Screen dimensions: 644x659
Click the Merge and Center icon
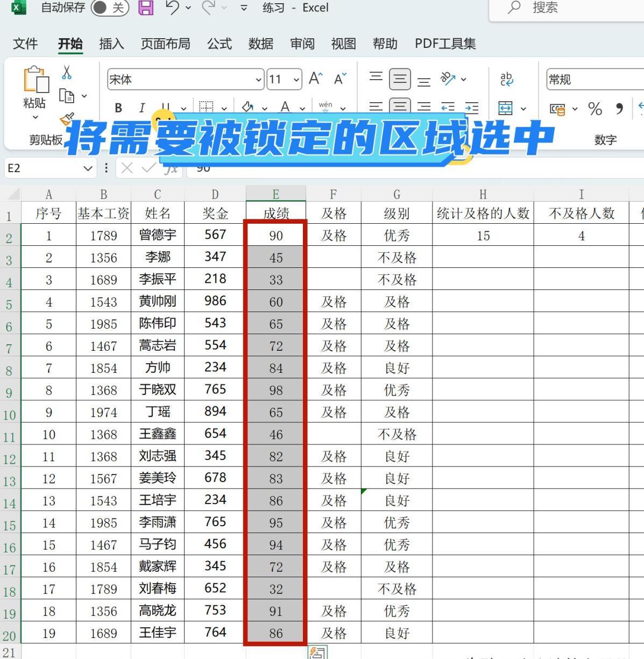pos(505,108)
